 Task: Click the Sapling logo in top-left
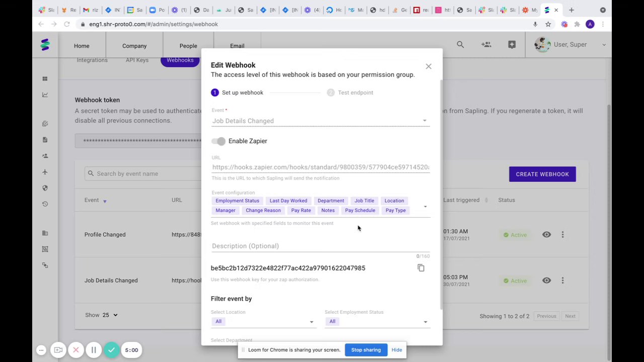(45, 45)
